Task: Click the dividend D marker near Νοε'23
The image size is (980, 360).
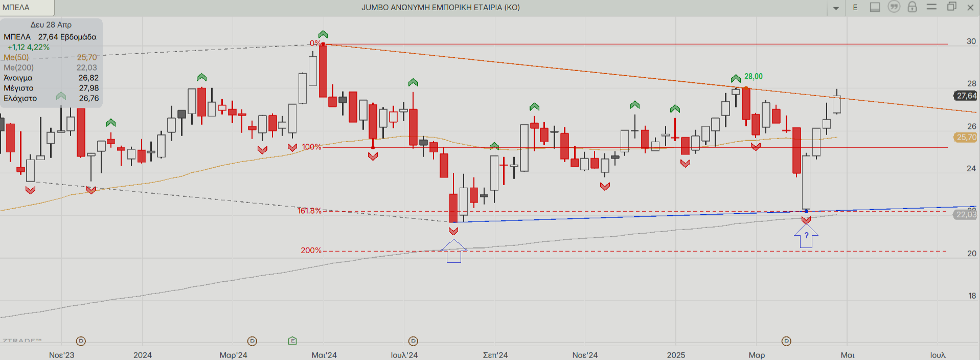Action: coord(81,341)
